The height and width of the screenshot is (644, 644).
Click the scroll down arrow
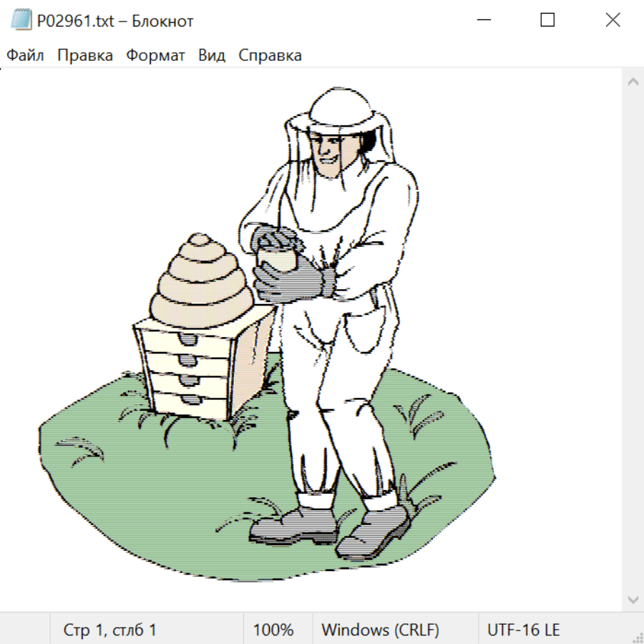[633, 598]
